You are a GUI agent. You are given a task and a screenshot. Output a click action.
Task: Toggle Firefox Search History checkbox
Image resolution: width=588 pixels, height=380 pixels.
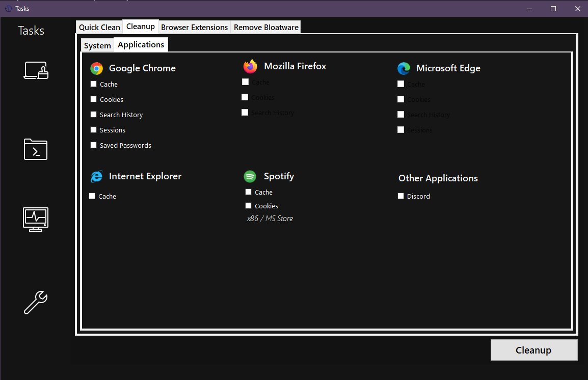tap(245, 113)
